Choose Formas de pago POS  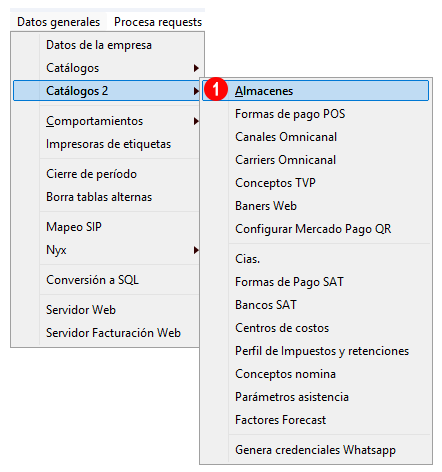pos(290,114)
